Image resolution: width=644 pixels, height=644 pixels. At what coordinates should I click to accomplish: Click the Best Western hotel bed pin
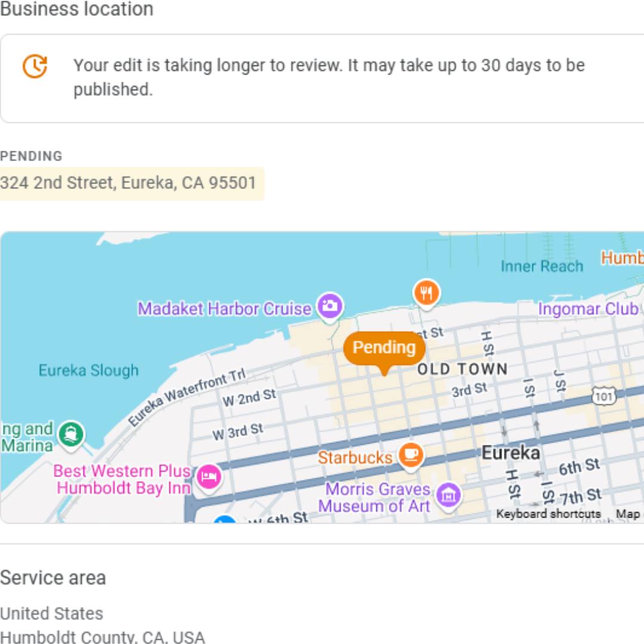pyautogui.click(x=209, y=477)
